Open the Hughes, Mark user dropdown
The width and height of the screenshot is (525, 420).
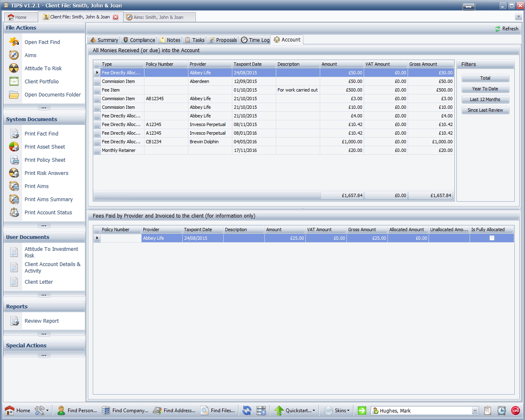point(475,411)
